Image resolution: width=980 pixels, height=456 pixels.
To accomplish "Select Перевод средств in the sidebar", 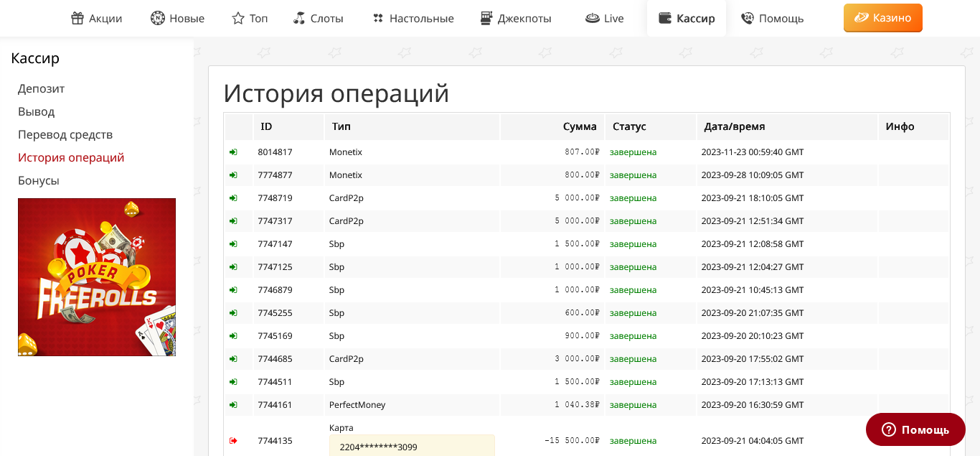I will point(65,135).
